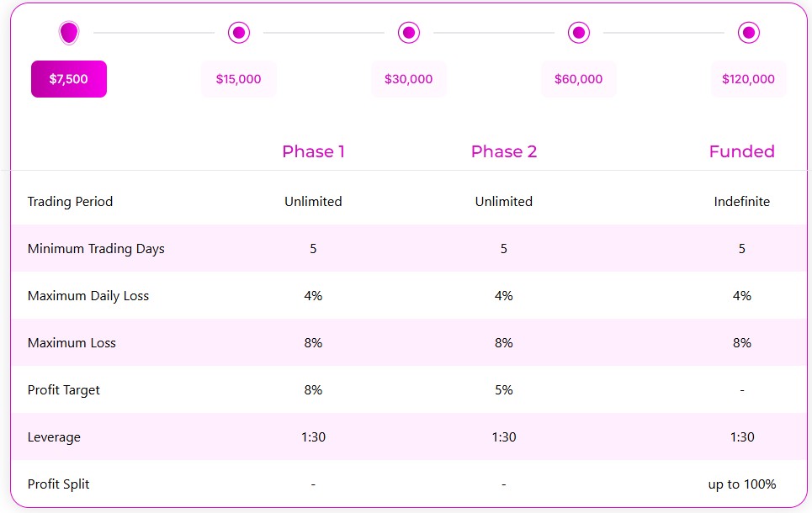Click the 'up to 100%' profit split value
This screenshot has height=513, width=812.
tap(742, 484)
